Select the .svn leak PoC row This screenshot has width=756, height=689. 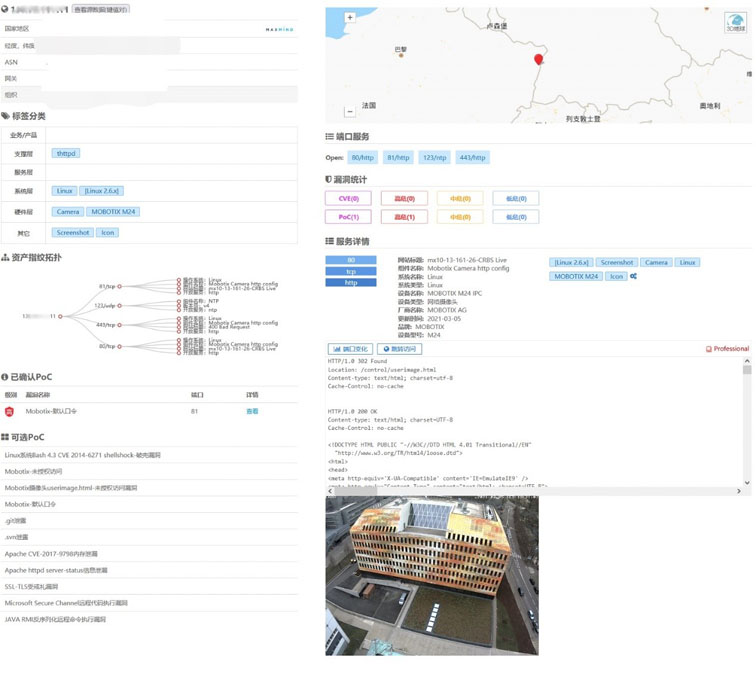(149, 537)
